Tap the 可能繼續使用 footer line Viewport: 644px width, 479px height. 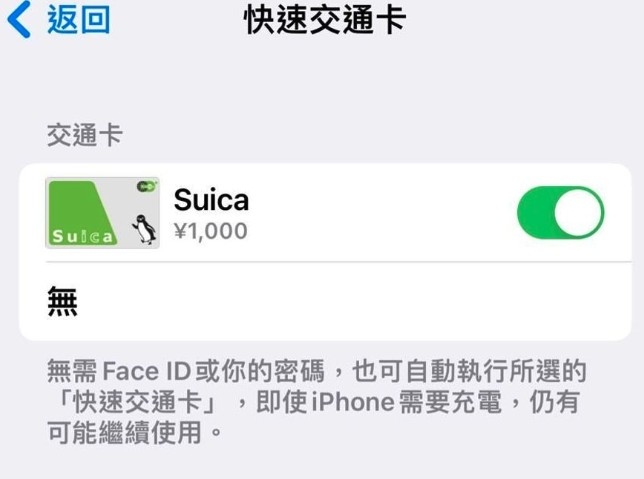tap(124, 433)
